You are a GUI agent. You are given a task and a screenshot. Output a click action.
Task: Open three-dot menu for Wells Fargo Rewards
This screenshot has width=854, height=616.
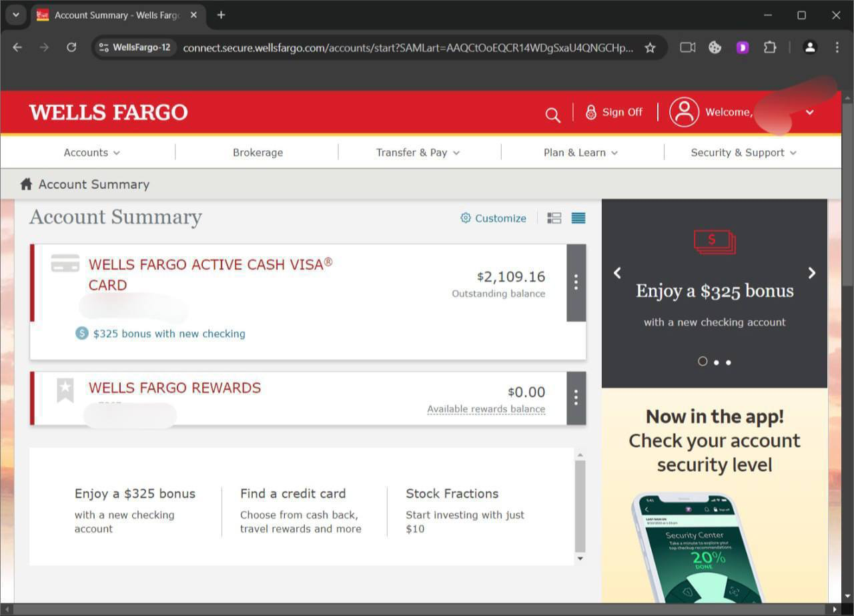[x=576, y=398]
